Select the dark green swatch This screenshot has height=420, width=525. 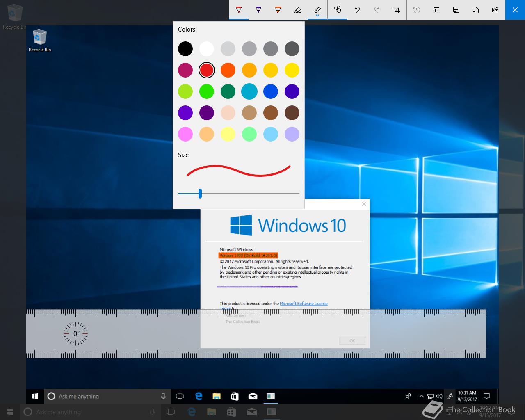coord(228,91)
